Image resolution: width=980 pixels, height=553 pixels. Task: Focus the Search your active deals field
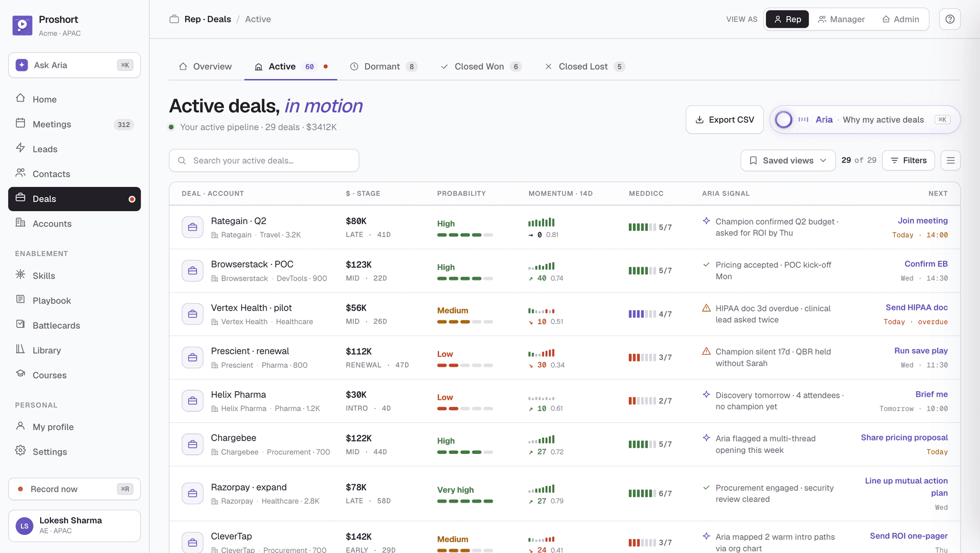(264, 160)
